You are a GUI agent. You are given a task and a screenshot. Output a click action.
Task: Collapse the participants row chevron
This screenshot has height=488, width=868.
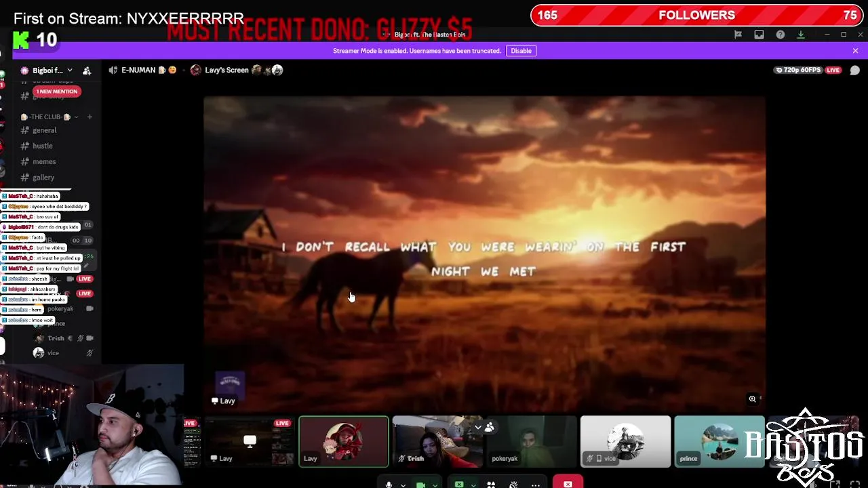pyautogui.click(x=477, y=427)
